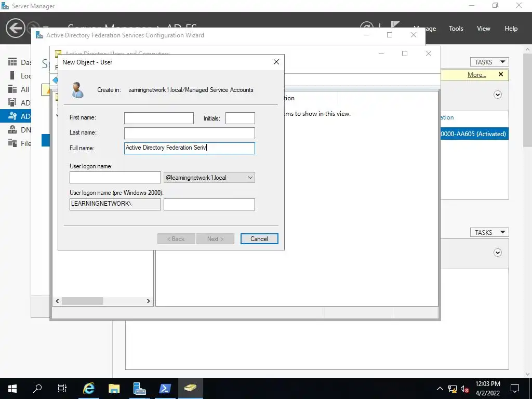Image resolution: width=532 pixels, height=399 pixels.
Task: Click the First name input field
Action: click(159, 118)
